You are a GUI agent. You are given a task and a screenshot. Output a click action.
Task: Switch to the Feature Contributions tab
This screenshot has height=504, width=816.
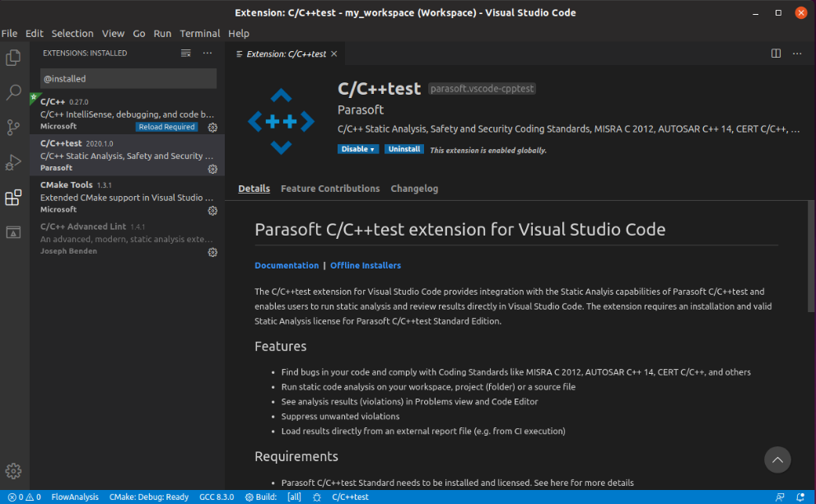pos(330,189)
